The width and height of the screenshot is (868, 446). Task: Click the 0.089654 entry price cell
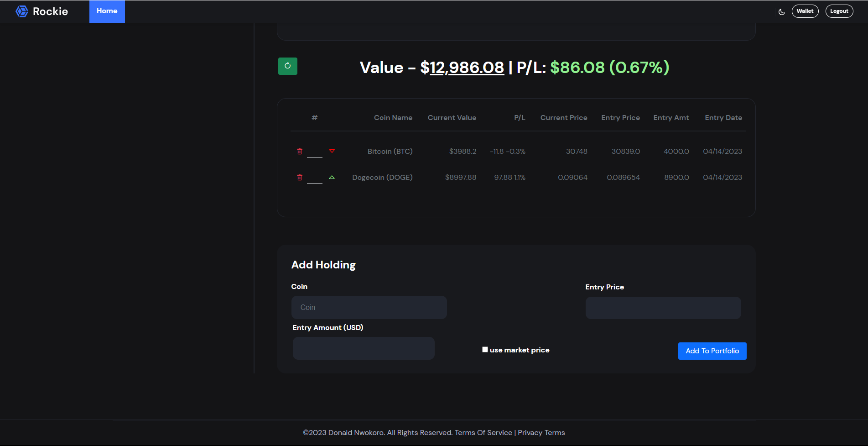pyautogui.click(x=623, y=178)
